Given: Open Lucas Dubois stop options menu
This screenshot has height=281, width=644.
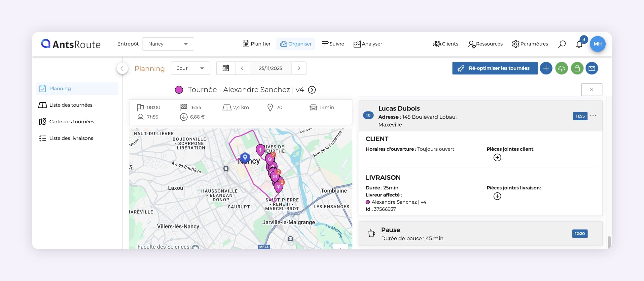Looking at the screenshot, I should click(593, 116).
